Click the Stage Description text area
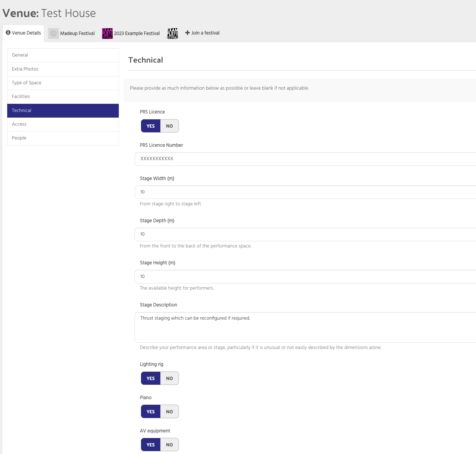 pyautogui.click(x=305, y=327)
